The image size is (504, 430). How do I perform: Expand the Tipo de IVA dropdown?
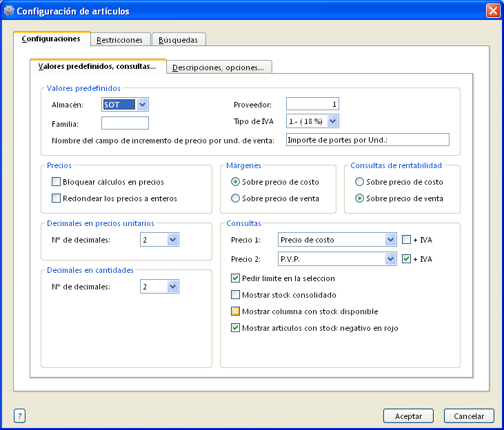click(x=332, y=121)
